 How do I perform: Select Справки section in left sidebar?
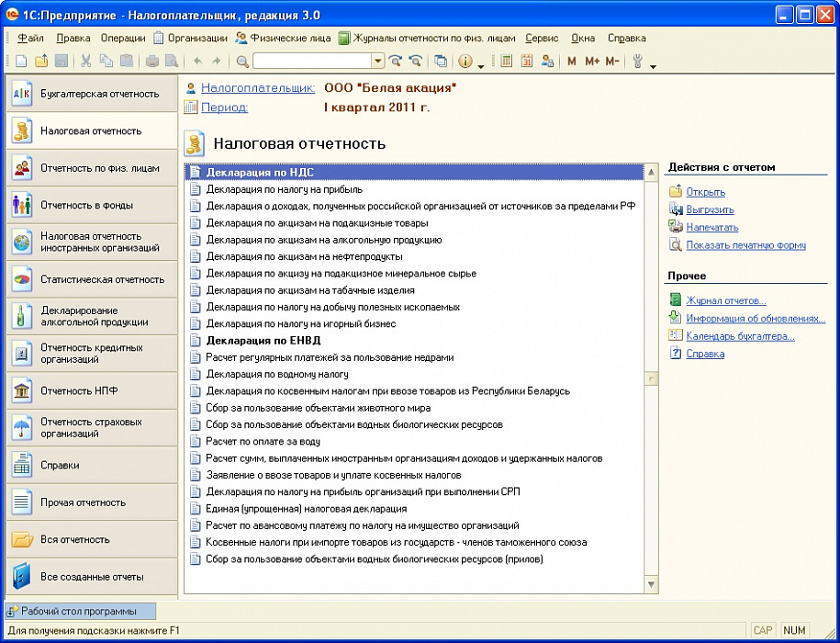click(x=92, y=465)
